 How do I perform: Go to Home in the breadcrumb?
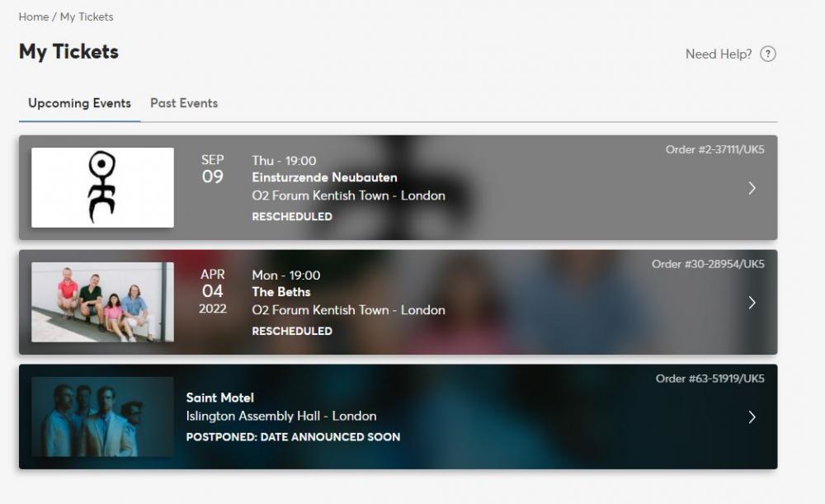click(x=34, y=16)
